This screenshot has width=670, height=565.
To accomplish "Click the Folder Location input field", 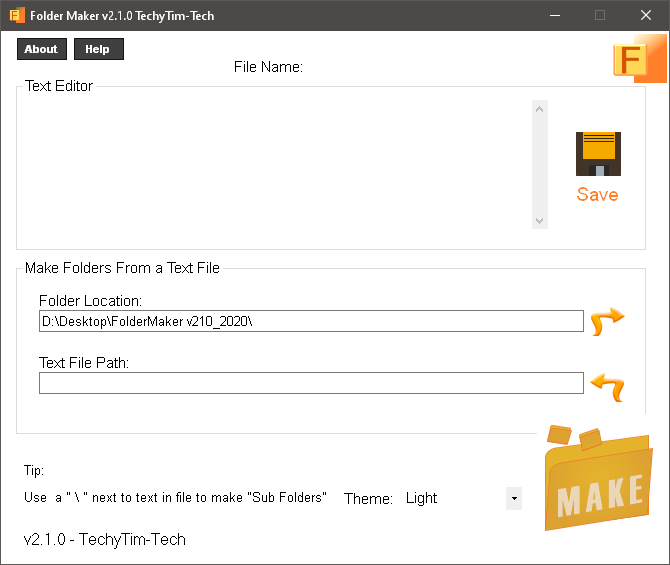I will [x=311, y=321].
